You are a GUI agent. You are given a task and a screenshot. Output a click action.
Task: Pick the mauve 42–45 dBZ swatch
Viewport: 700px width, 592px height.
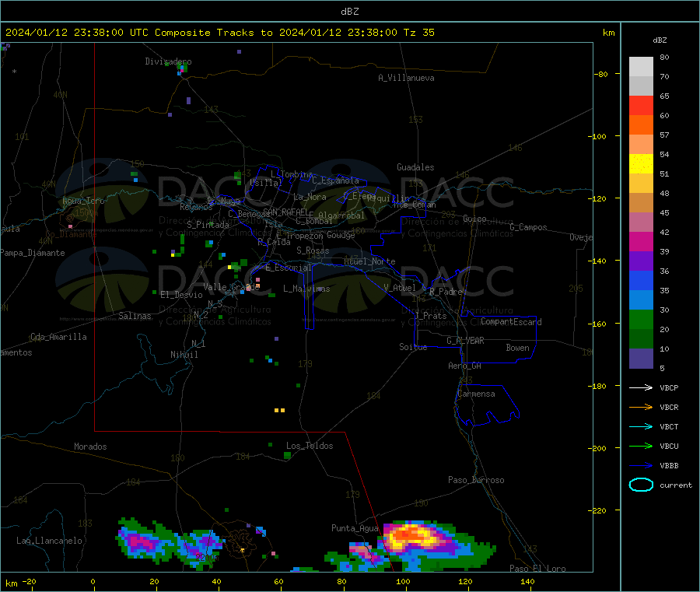coord(641,222)
